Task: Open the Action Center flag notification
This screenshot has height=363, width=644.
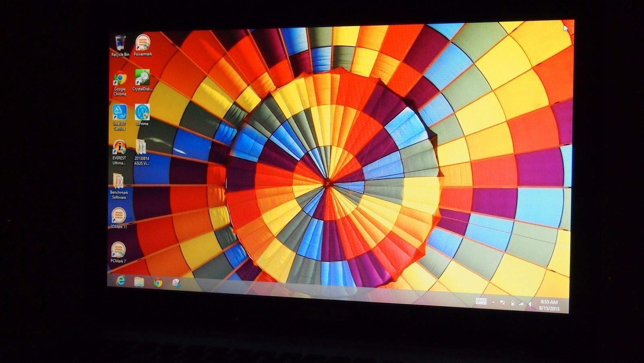Action: (502, 303)
